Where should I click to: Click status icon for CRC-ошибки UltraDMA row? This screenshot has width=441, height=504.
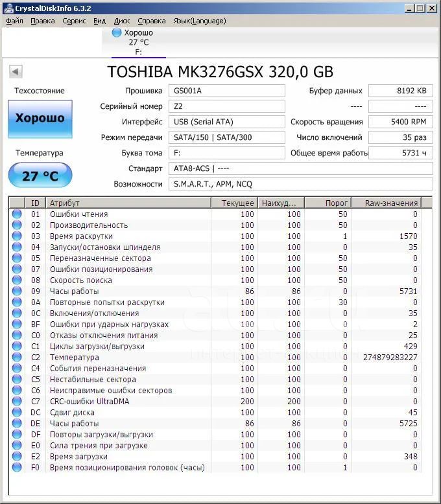pyautogui.click(x=17, y=401)
